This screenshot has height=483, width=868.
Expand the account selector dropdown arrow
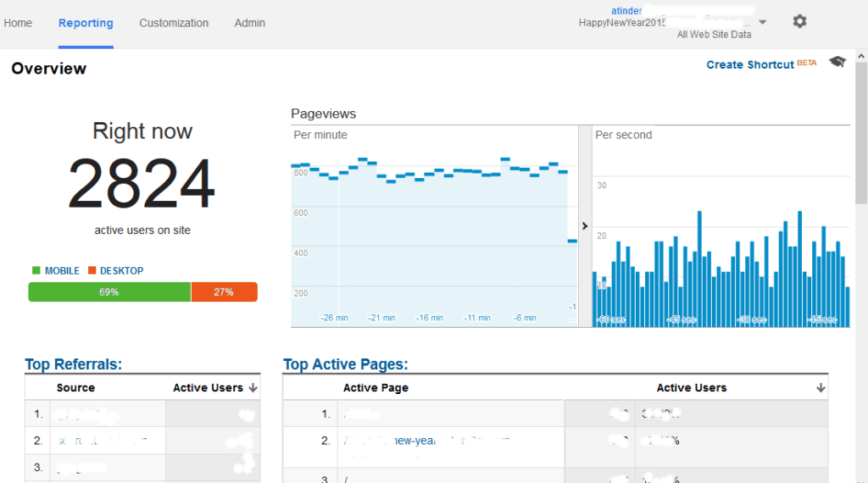(762, 23)
